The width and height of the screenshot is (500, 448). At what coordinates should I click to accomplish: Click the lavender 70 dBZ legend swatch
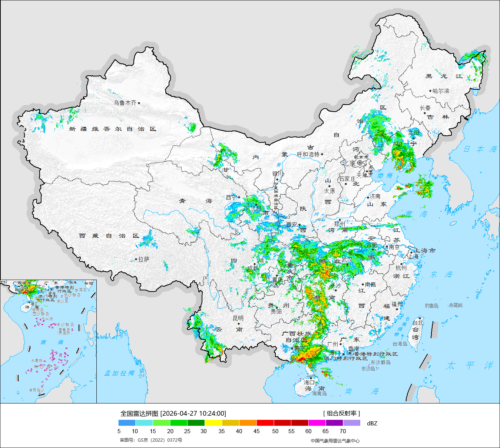tap(351, 423)
